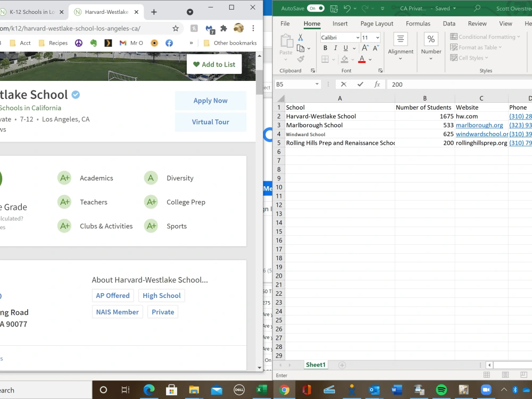532x399 pixels.
Task: Click Increase Font Size icon
Action: pyautogui.click(x=365, y=48)
